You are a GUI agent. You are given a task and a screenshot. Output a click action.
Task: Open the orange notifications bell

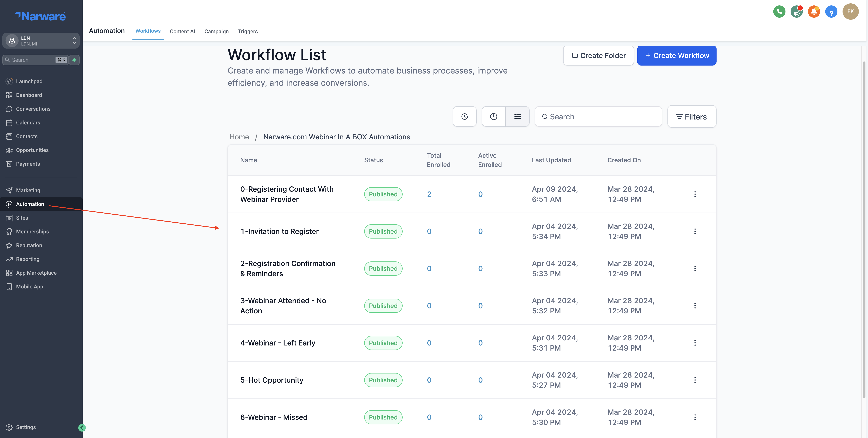point(814,12)
